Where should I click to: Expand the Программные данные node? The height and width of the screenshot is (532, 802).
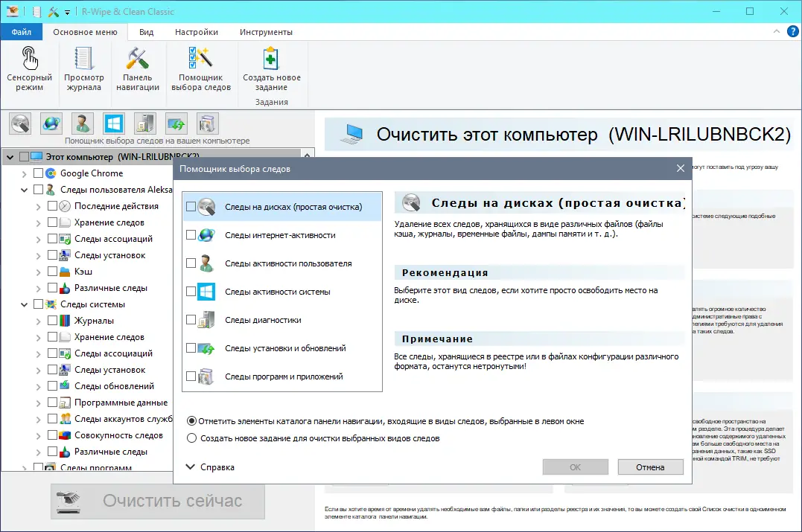click(x=39, y=403)
